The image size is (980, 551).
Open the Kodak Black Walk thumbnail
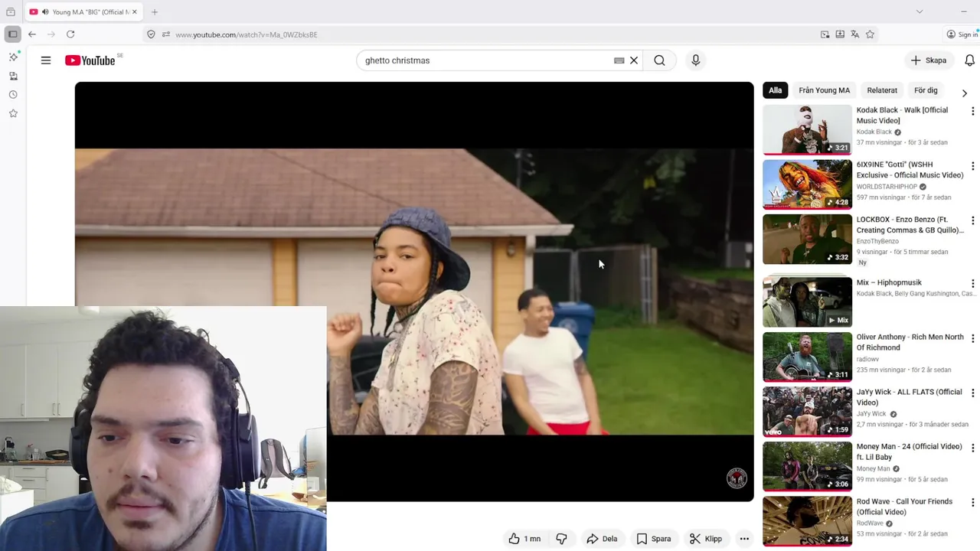pos(807,129)
